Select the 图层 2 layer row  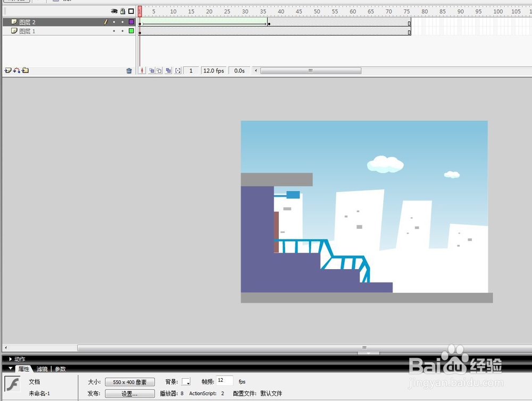point(69,22)
